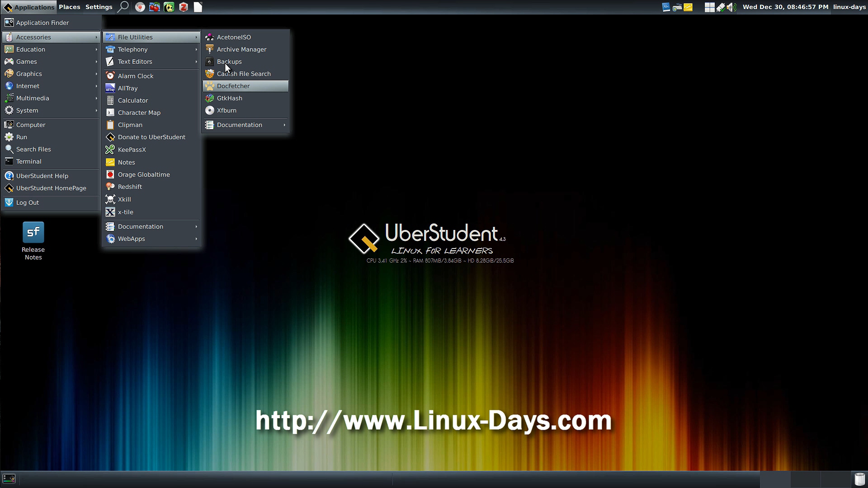
Task: Click the linux-days user name button
Action: [x=849, y=7]
